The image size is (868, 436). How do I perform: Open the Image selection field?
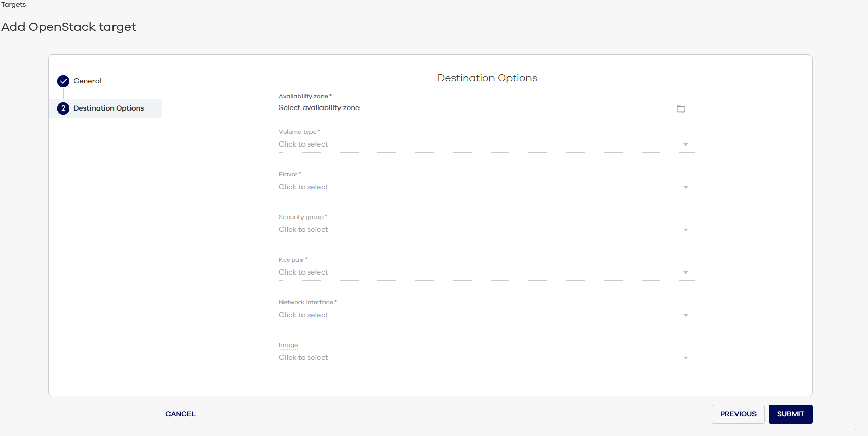point(478,358)
